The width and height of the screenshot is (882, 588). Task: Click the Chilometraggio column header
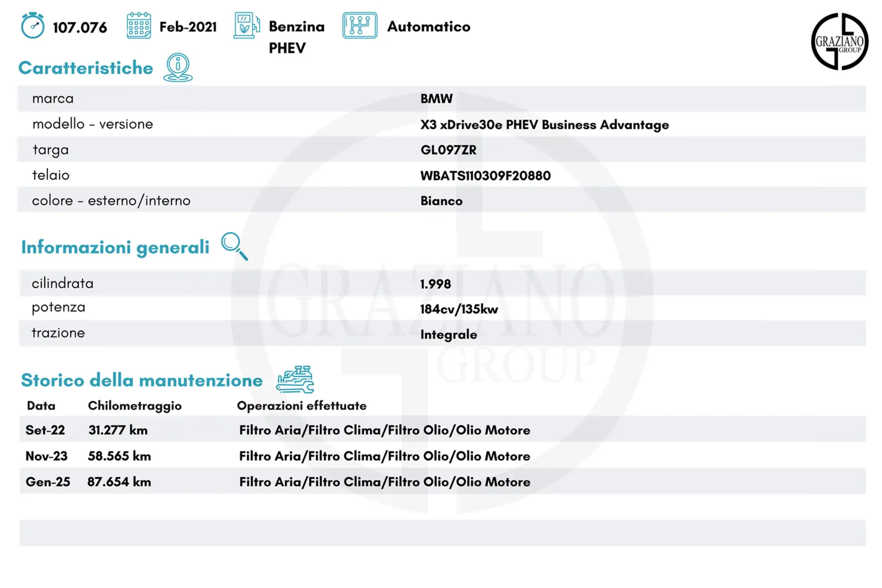[x=134, y=406]
